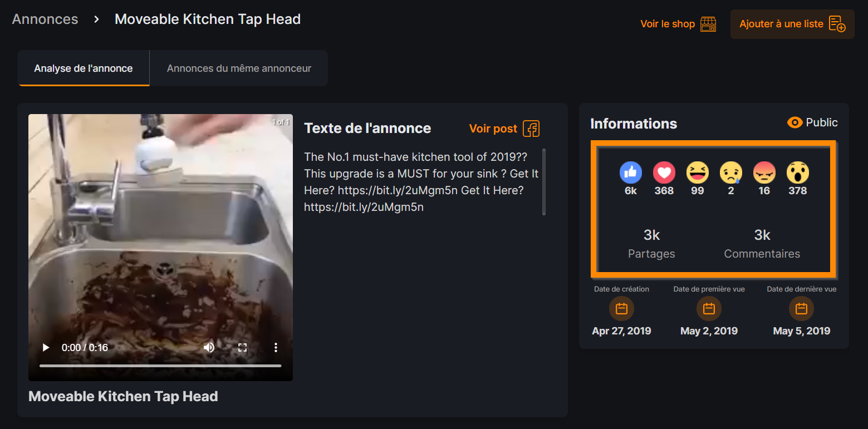Go back to Annonces breadcrumb

[x=45, y=19]
